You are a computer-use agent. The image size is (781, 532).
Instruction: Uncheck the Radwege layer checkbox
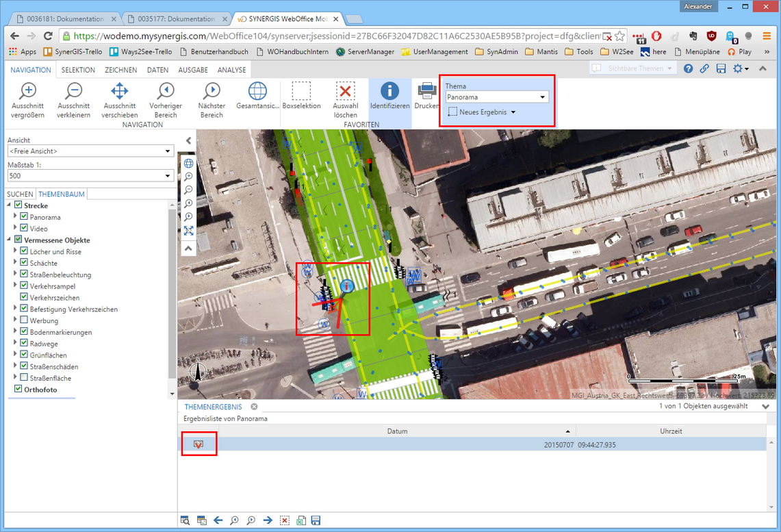25,344
